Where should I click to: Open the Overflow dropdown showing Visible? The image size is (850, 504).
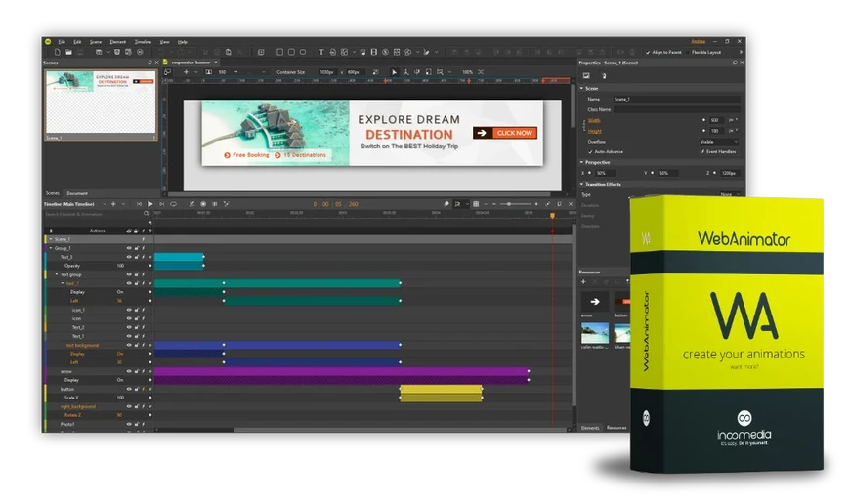[718, 141]
